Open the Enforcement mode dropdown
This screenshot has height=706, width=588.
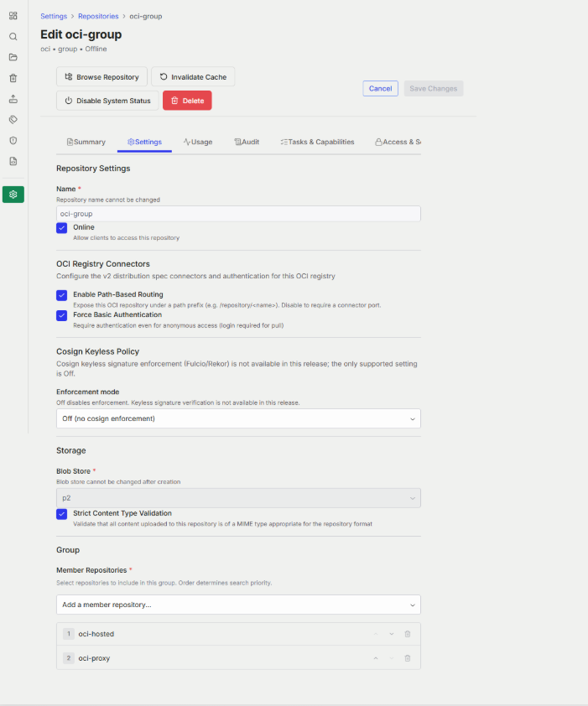(x=238, y=418)
